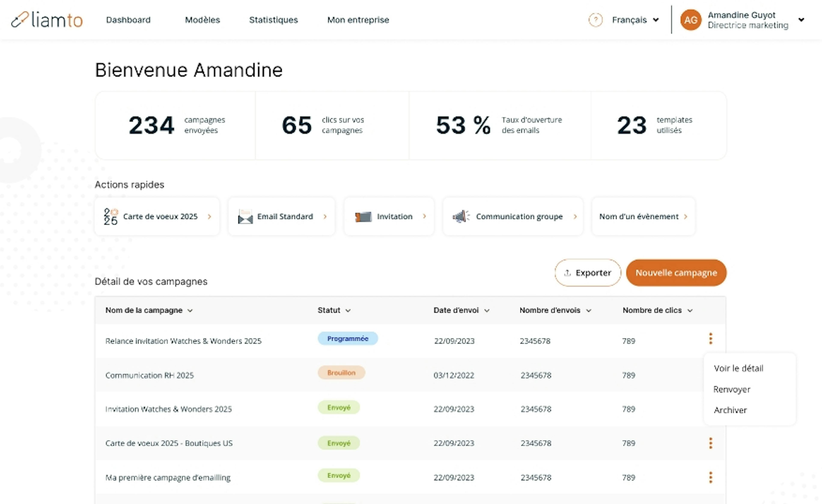This screenshot has width=822, height=504.
Task: Choose Renvoyer in the context menu
Action: point(732,389)
